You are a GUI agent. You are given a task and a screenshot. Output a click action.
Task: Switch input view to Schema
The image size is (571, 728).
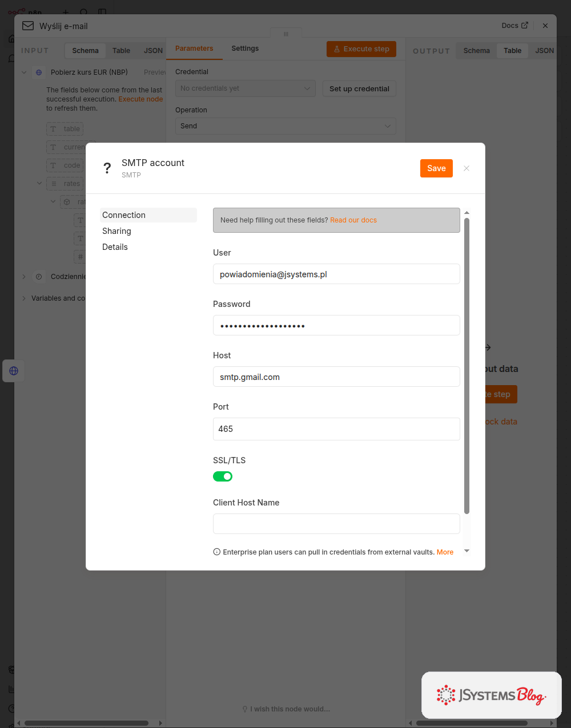[x=86, y=51]
